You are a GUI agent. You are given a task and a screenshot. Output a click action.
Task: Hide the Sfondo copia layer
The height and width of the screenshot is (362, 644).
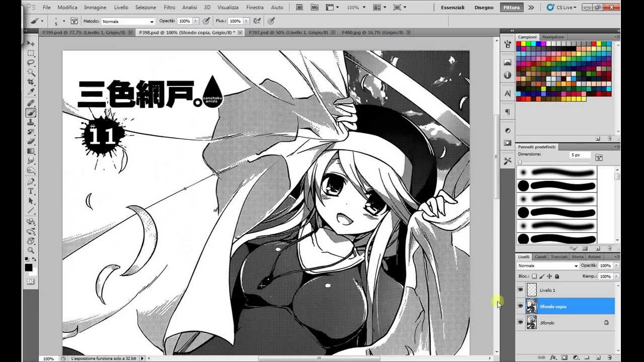pyautogui.click(x=520, y=306)
